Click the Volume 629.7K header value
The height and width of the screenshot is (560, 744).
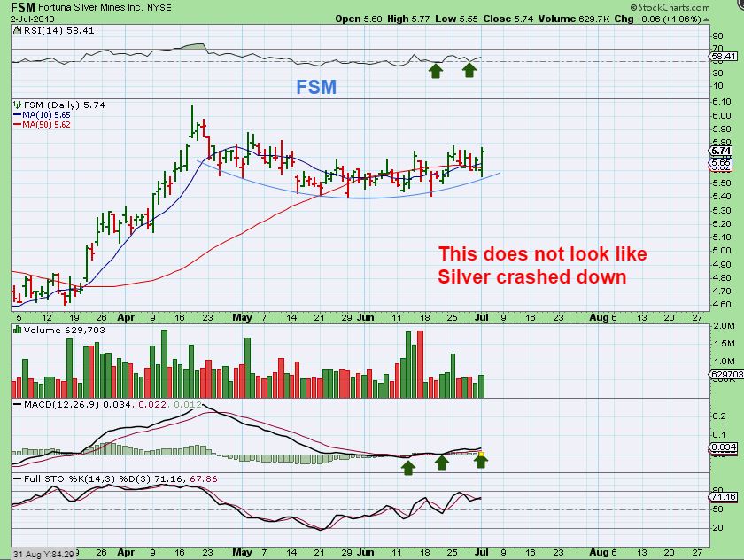(574, 19)
